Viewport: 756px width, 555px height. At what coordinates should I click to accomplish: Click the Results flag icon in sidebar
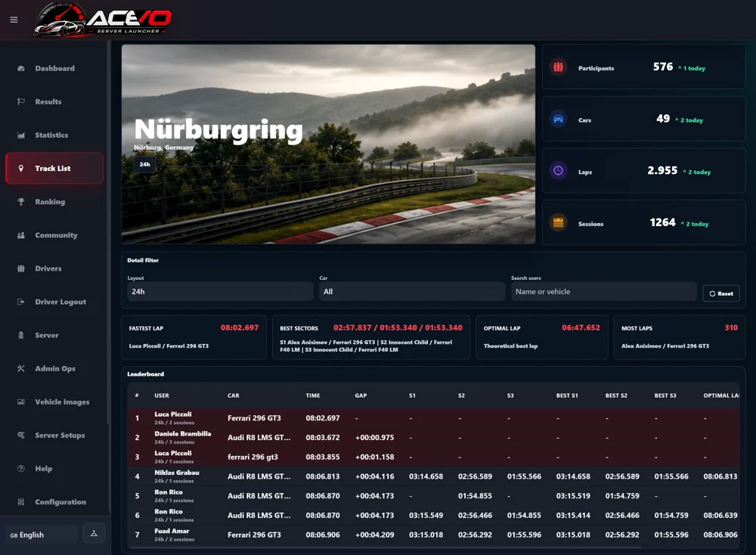tap(20, 102)
